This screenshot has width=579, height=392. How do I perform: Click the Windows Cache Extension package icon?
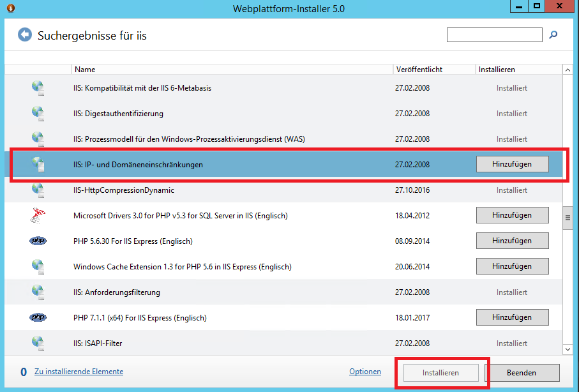[38, 266]
